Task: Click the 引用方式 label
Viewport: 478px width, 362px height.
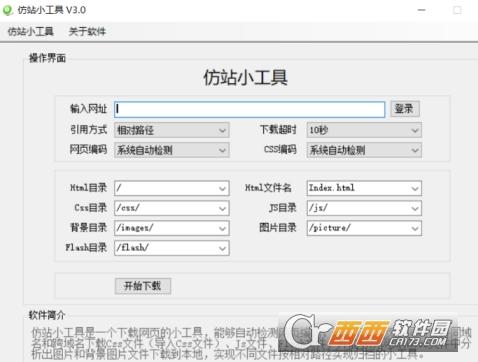Action: (x=88, y=129)
